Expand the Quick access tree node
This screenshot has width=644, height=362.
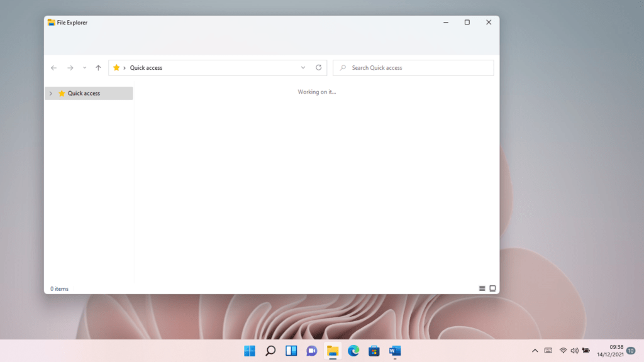click(x=50, y=93)
